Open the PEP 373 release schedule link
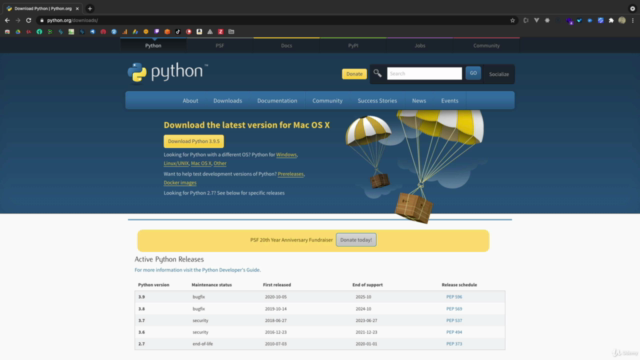 point(454,344)
